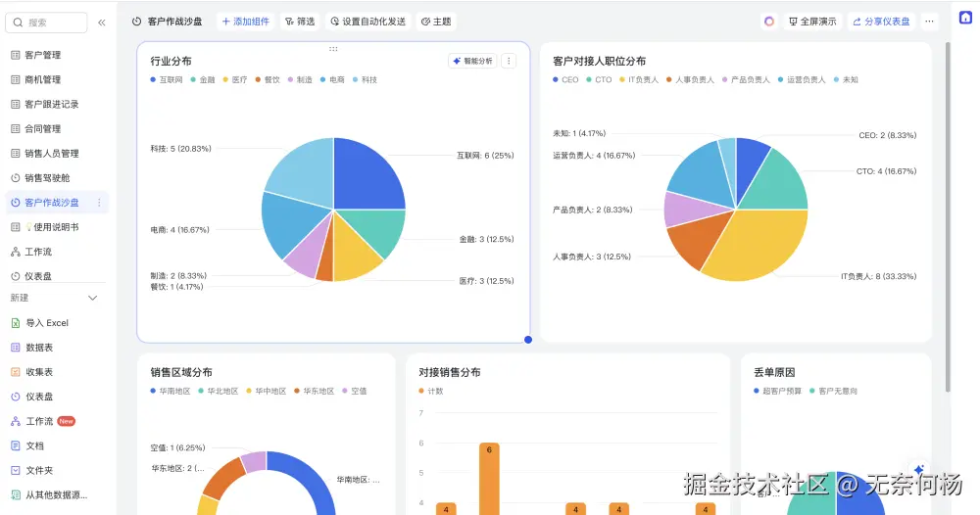
Task: Click the search box in sidebar
Action: coord(46,23)
